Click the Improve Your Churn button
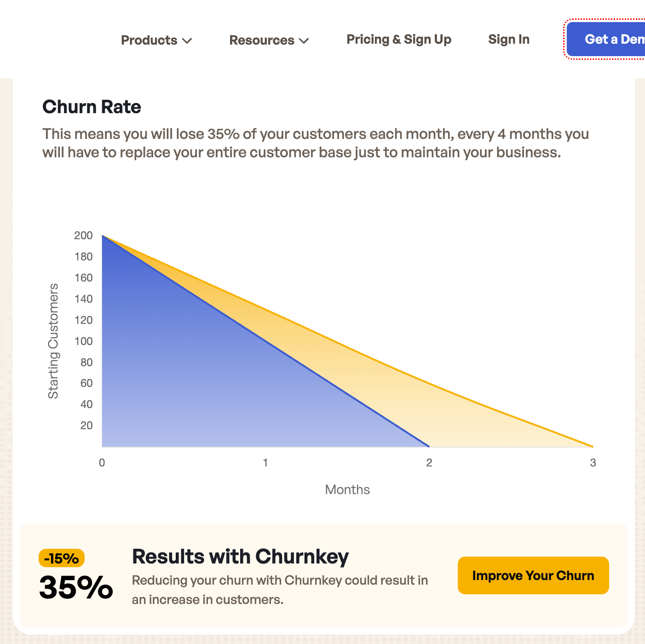Image resolution: width=645 pixels, height=644 pixels. pos(533,575)
